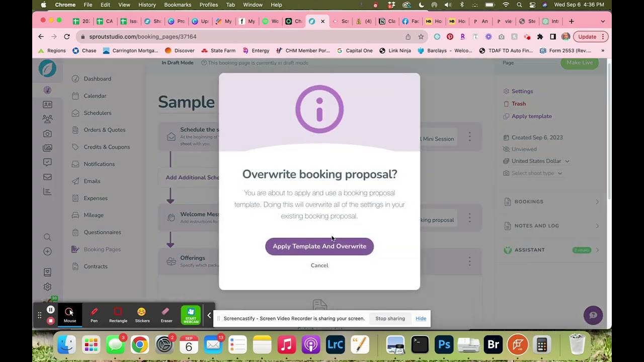The height and width of the screenshot is (362, 644).
Task: Open Lightroom Classic from the Dock
Action: pyautogui.click(x=336, y=345)
